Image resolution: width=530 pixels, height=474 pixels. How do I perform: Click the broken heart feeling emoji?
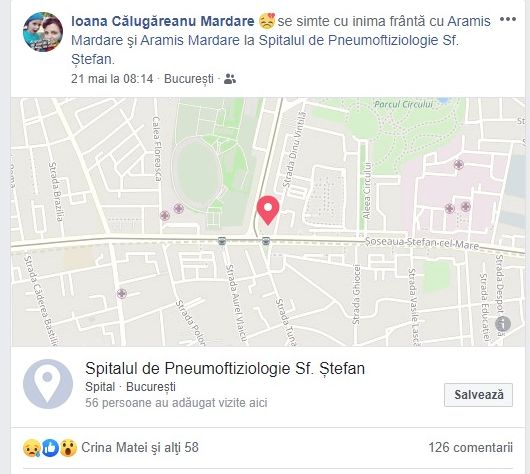(267, 21)
